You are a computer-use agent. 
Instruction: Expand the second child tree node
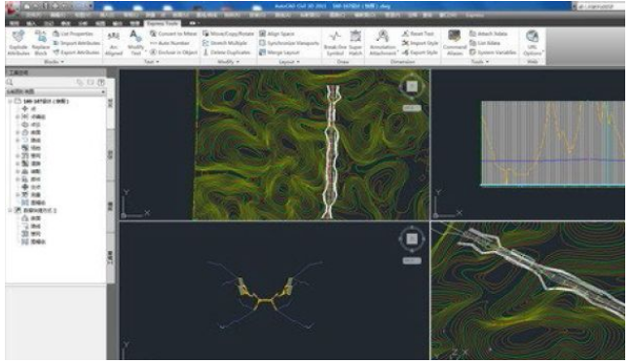coord(18,117)
